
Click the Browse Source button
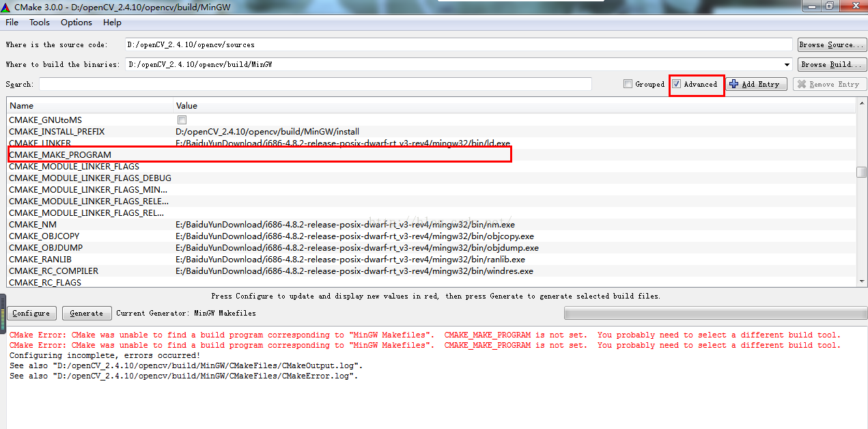pos(832,44)
